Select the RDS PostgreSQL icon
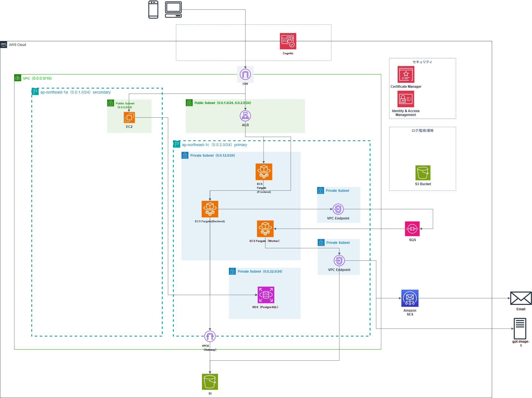Viewport: 532px width, 398px height. 266,295
